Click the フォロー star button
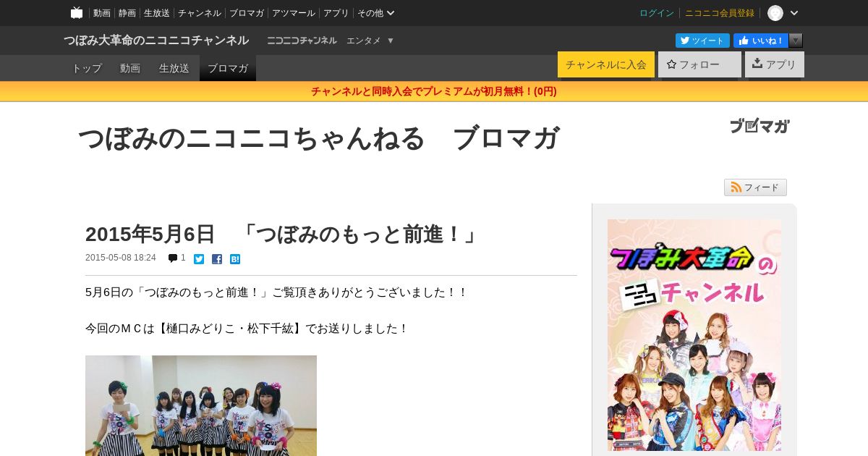This screenshot has width=868, height=456. [699, 64]
